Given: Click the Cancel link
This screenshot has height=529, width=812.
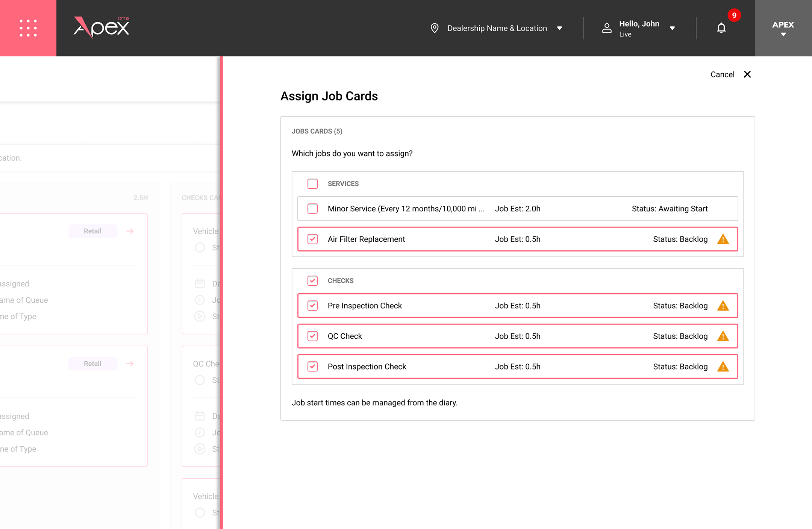Looking at the screenshot, I should [722, 74].
